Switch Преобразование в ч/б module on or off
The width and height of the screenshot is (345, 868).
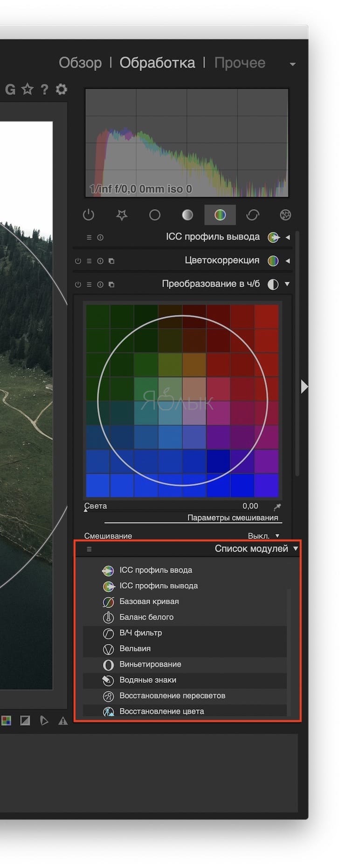click(78, 284)
